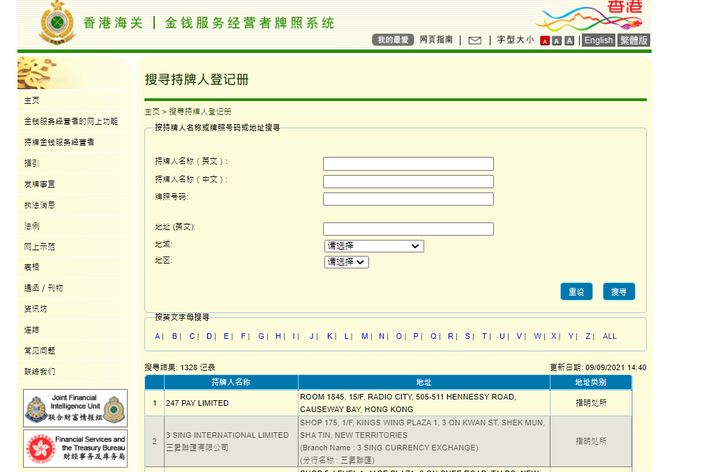Screen dimensions: 720x472
Task: Open Joint Financial Intelligence Unit banner
Action: 75,408
